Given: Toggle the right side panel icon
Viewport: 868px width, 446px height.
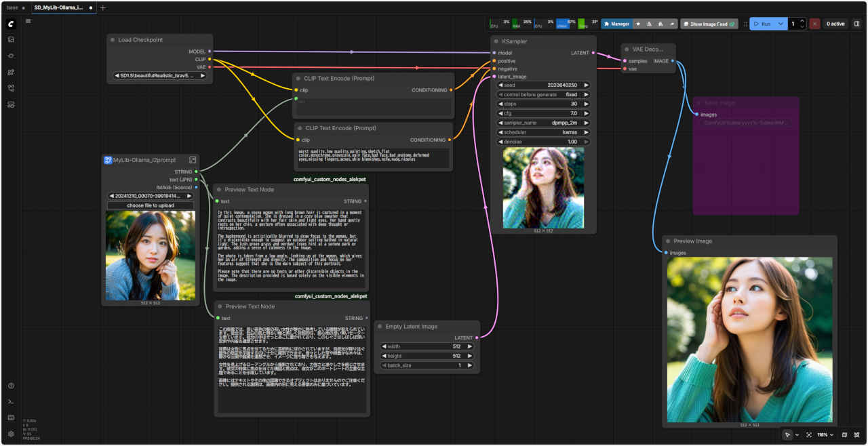Looking at the screenshot, I should (856, 24).
